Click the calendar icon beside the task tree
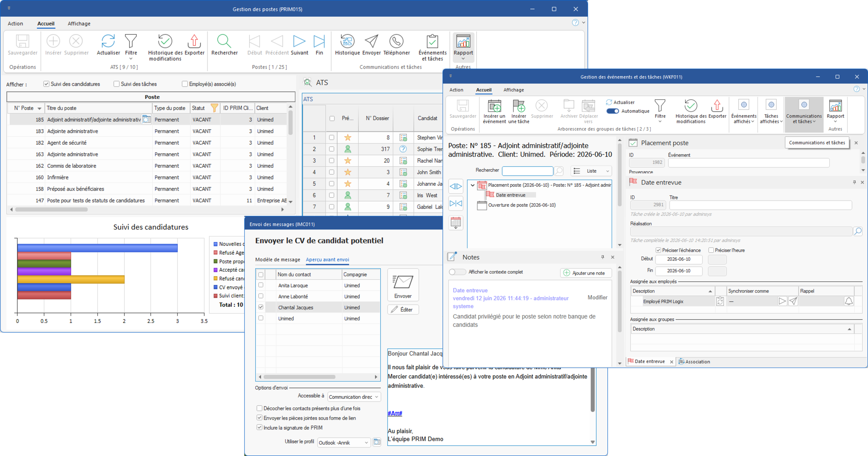Image resolution: width=868 pixels, height=456 pixels. (456, 223)
